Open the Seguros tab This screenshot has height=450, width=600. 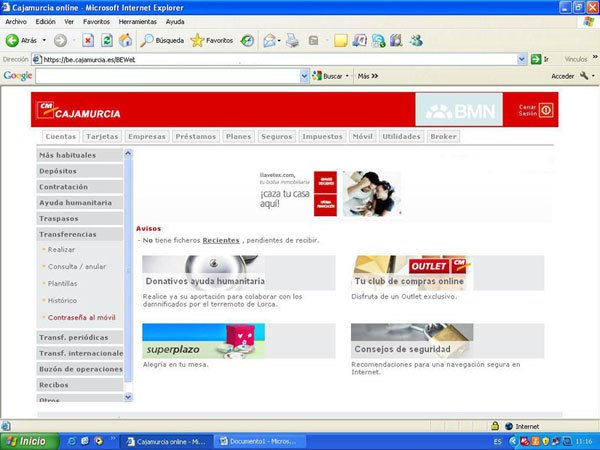(276, 137)
